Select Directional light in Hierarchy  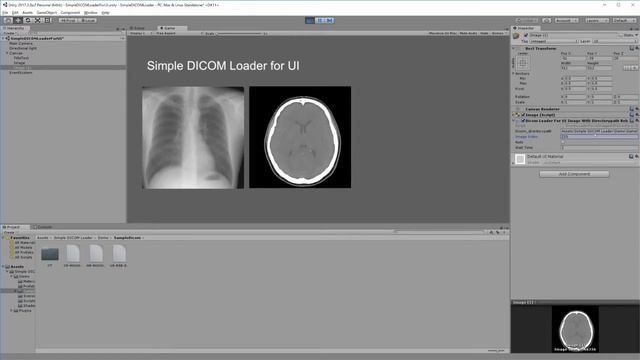click(23, 48)
